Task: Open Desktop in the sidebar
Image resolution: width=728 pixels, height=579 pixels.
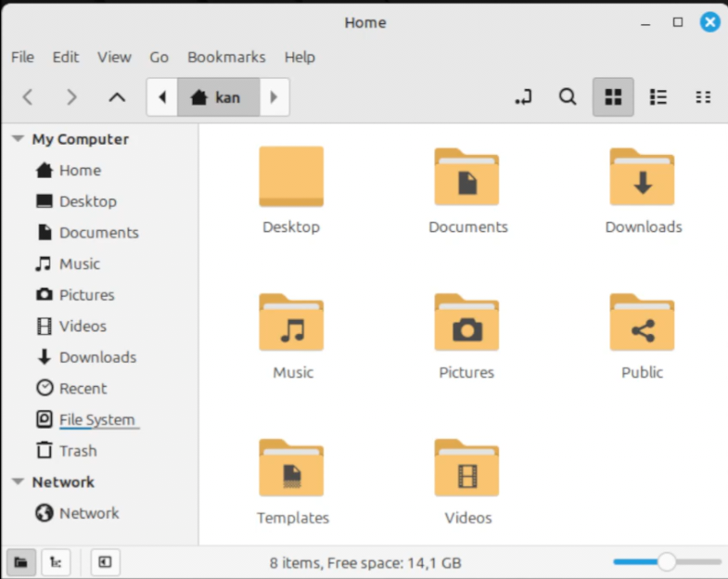Action: (x=77, y=201)
